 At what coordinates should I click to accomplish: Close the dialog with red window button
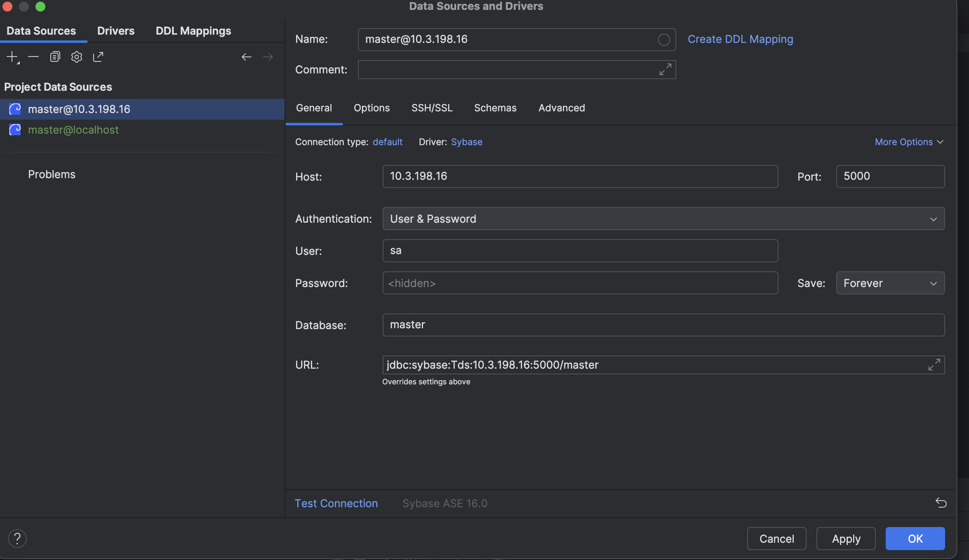[x=7, y=6]
